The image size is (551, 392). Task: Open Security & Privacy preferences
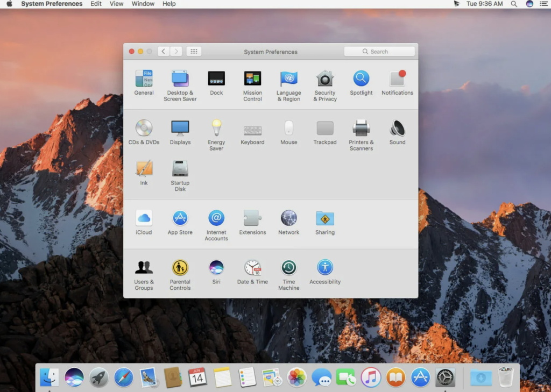click(324, 85)
